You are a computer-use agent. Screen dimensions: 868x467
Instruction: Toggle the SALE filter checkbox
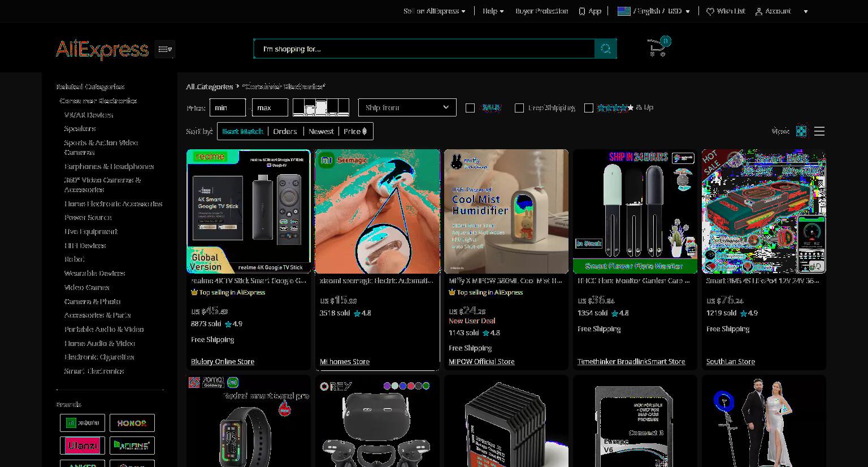[x=470, y=108]
